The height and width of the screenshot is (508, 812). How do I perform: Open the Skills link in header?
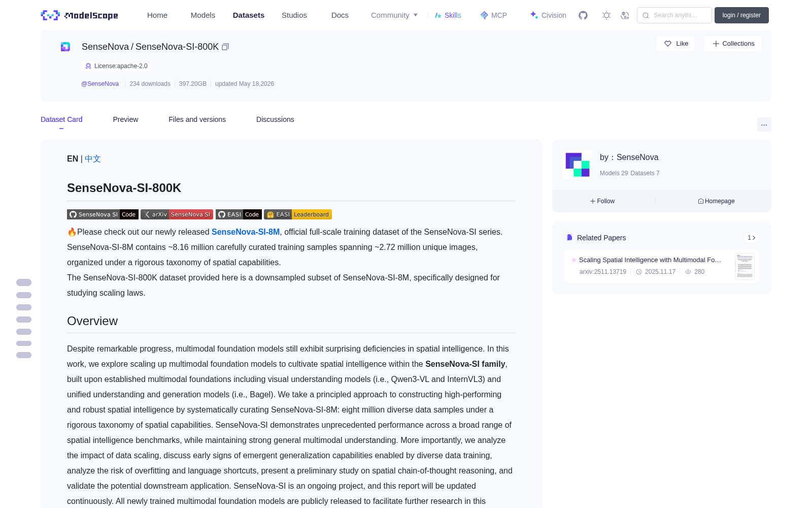point(448,15)
